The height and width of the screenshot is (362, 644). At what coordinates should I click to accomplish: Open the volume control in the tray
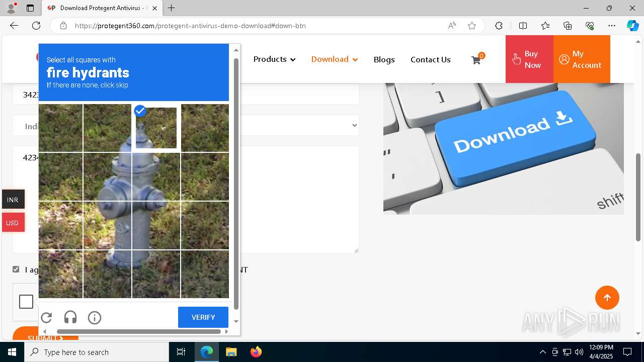click(x=579, y=352)
